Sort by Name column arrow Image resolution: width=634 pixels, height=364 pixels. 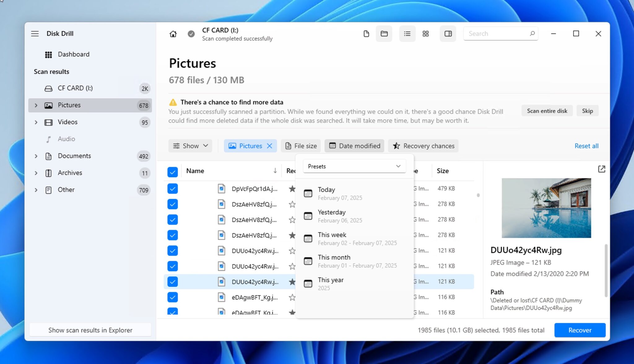[275, 171]
